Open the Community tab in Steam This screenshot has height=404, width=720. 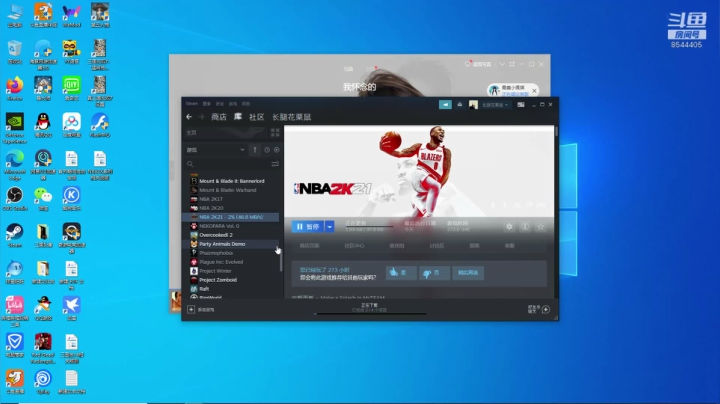(x=256, y=117)
